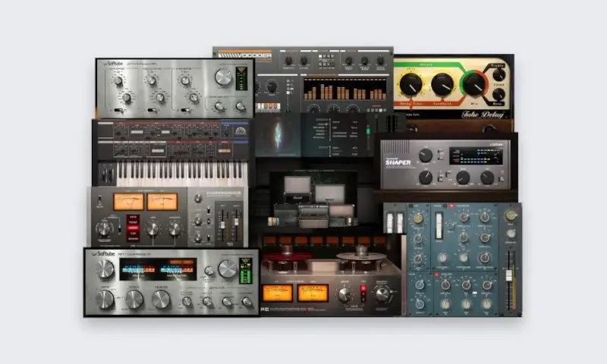Click the VOCODER title logo
The image size is (607, 364).
[x=245, y=55]
